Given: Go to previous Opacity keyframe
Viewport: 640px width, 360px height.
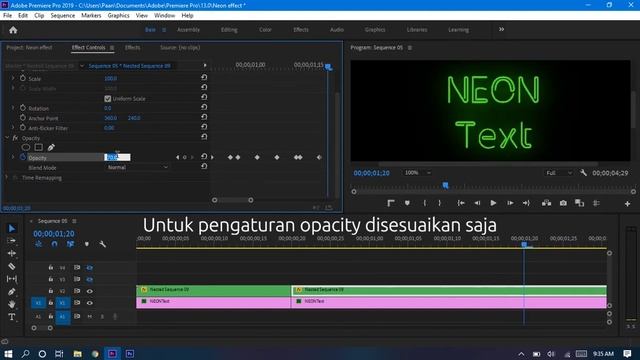Looking at the screenshot, I should 177,157.
